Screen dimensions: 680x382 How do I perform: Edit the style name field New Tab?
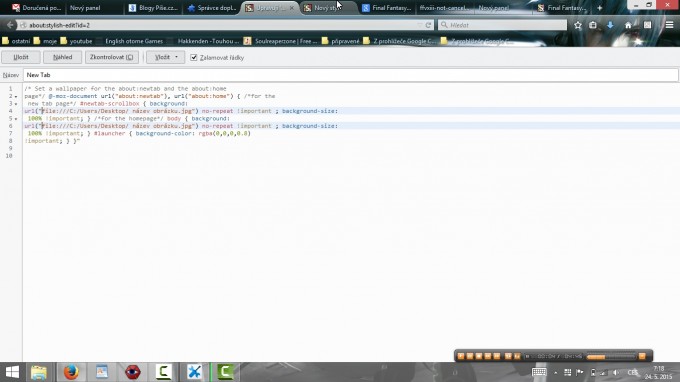coord(350,75)
